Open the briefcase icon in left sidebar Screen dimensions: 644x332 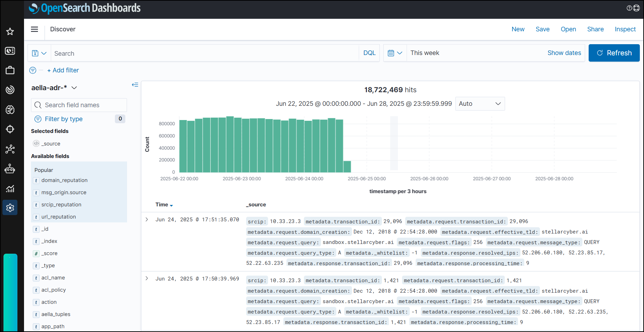(10, 70)
